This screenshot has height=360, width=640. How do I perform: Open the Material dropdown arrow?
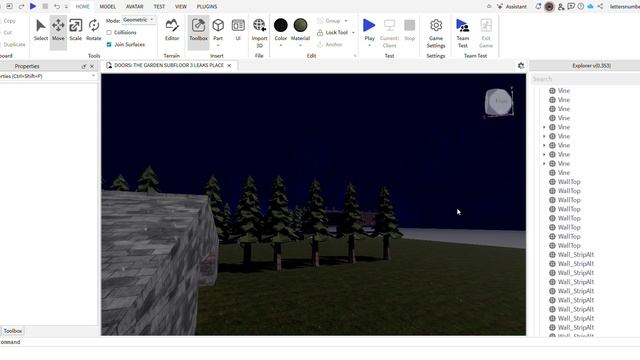[x=300, y=45]
